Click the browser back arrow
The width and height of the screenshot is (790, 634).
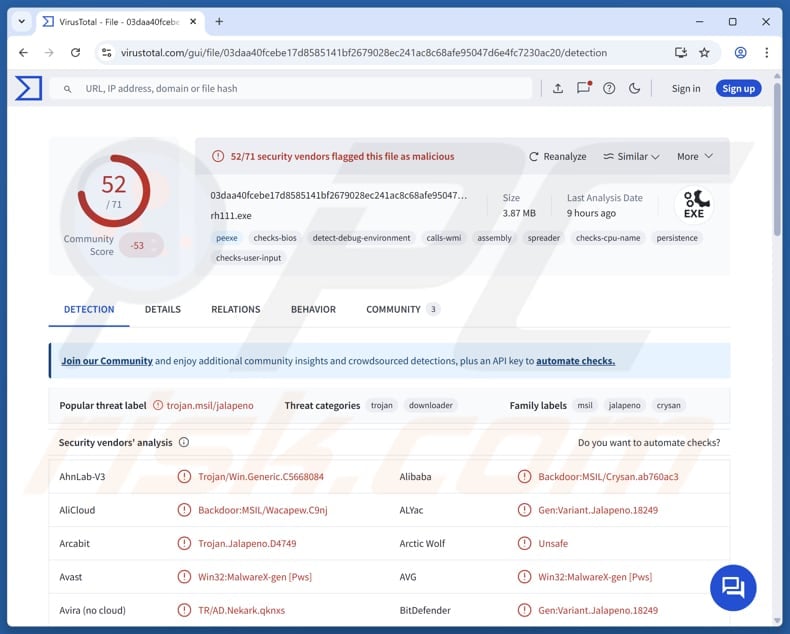(23, 52)
